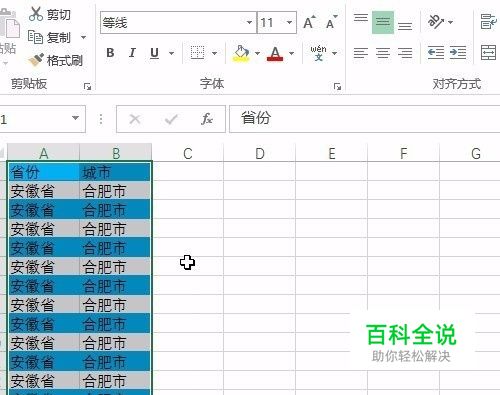Decrease font size with small A icon
This screenshot has height=395, width=500.
tap(331, 23)
